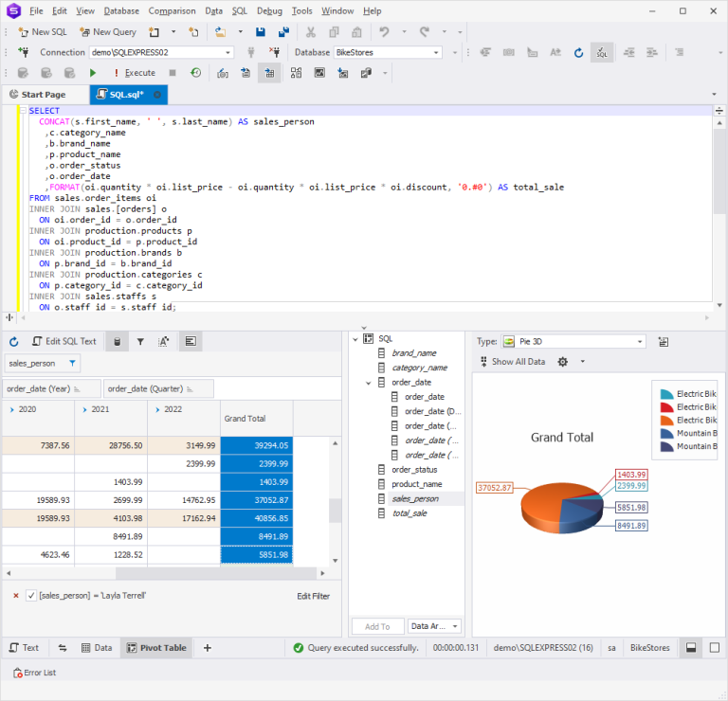Screen dimensions: 728x701
Task: Click the chart export icon beside Type
Action: [664, 342]
